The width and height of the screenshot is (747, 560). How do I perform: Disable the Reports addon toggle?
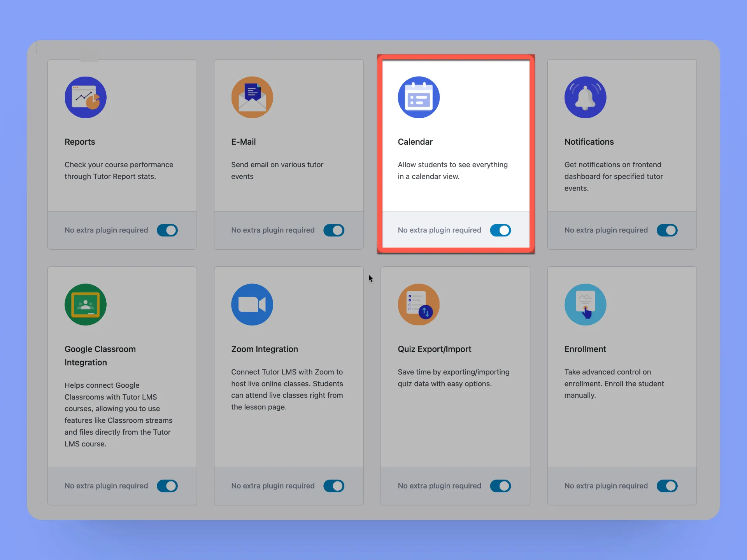click(167, 230)
